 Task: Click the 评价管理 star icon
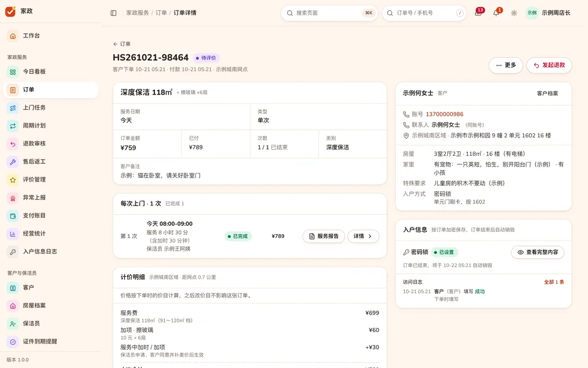pyautogui.click(x=13, y=180)
